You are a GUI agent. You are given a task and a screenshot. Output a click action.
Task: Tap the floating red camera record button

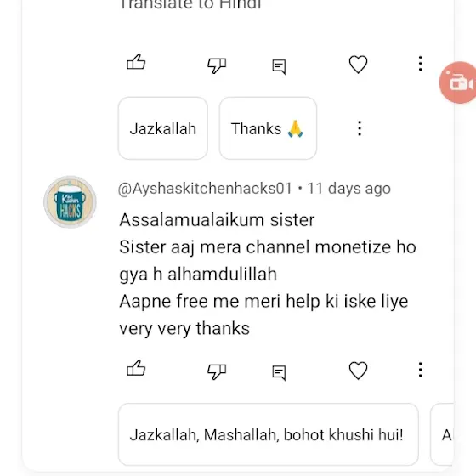[458, 82]
